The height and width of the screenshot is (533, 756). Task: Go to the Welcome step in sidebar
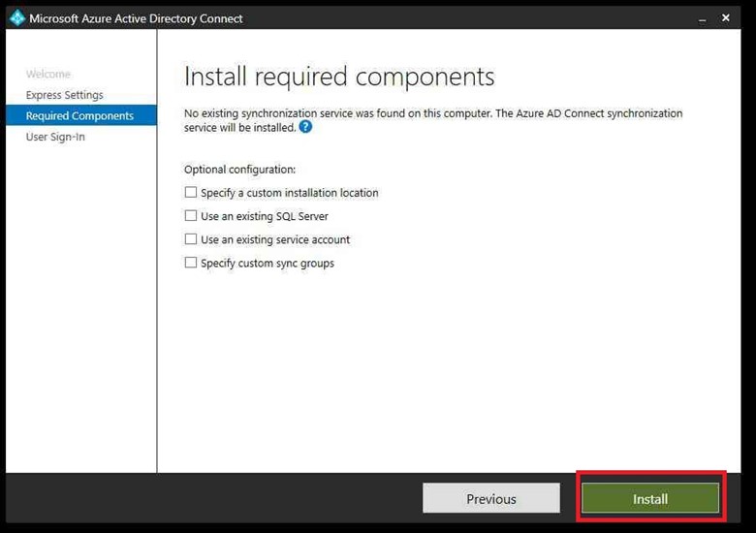point(47,74)
